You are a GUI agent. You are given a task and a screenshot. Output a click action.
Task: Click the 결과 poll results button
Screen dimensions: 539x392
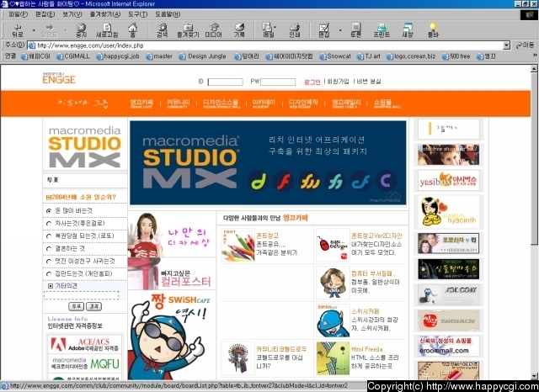click(93, 306)
